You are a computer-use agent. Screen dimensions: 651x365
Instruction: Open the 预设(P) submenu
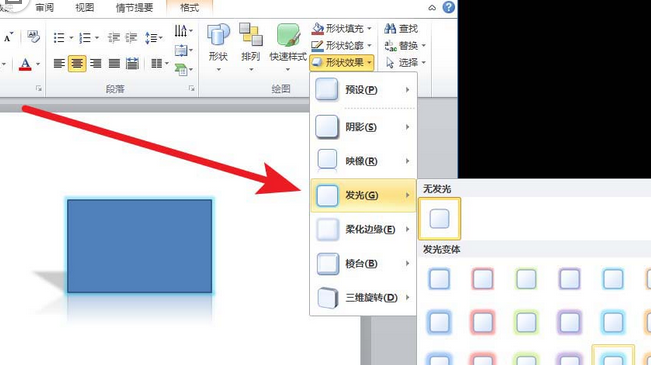(363, 90)
